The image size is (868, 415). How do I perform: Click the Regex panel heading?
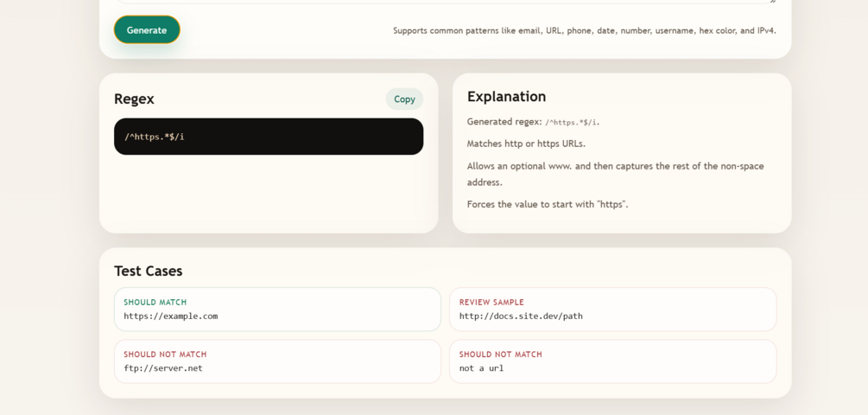[x=134, y=99]
